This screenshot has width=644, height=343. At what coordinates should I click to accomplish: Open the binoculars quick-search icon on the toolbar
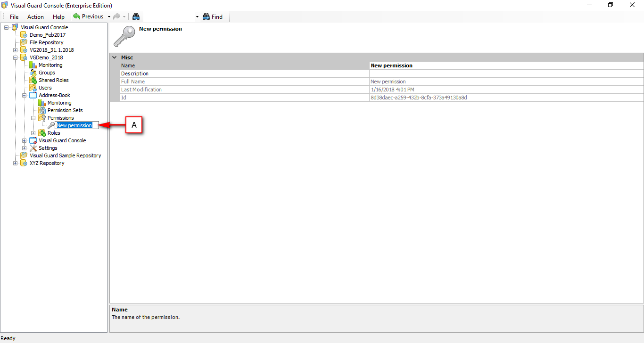136,16
